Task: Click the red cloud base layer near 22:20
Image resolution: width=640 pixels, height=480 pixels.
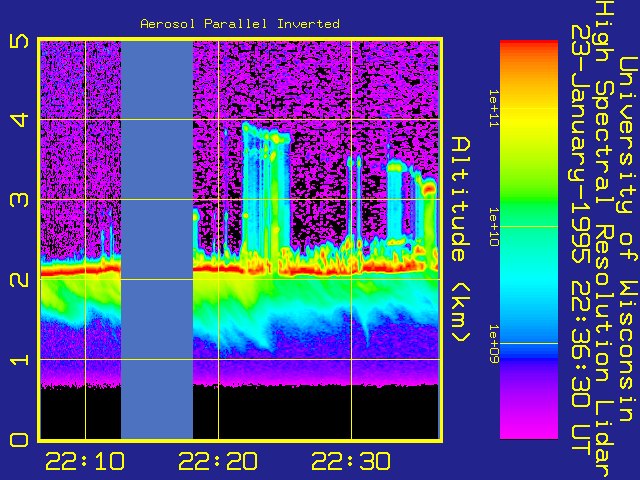Action: click(216, 269)
